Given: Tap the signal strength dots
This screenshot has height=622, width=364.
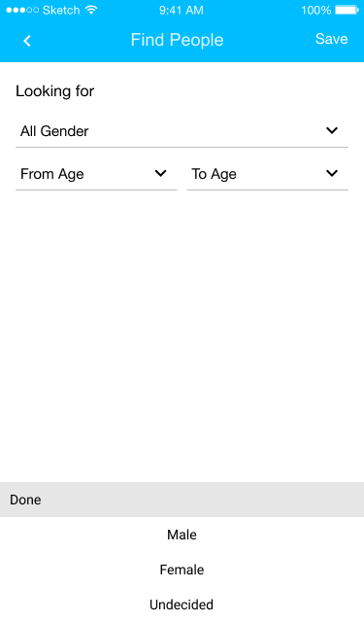Looking at the screenshot, I should tap(22, 10).
